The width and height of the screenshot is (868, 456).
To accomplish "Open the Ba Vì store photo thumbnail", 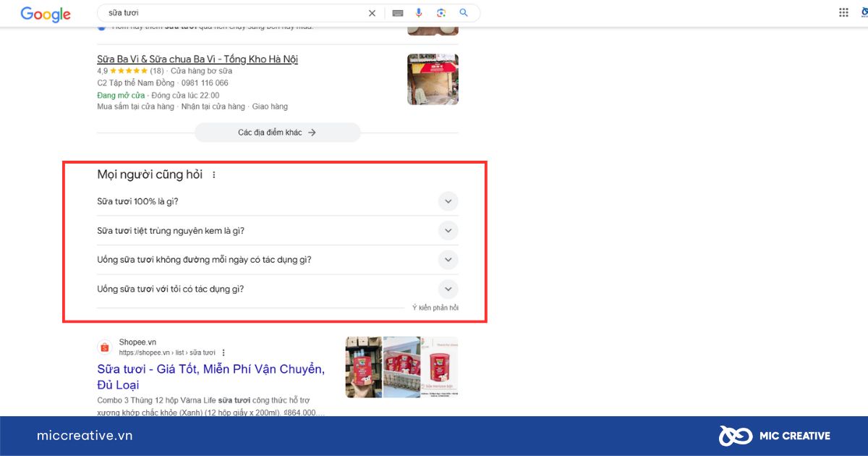I will 433,80.
